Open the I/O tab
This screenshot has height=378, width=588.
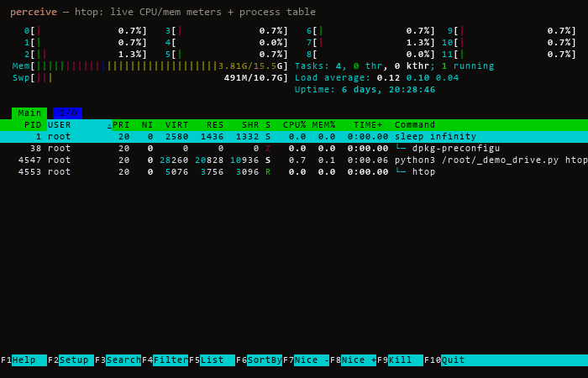coord(67,113)
